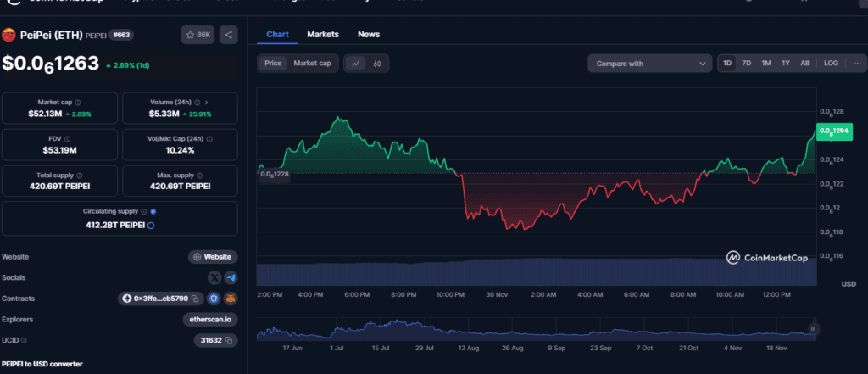Open the Website button
Screen dimensions: 868x374
coord(213,256)
